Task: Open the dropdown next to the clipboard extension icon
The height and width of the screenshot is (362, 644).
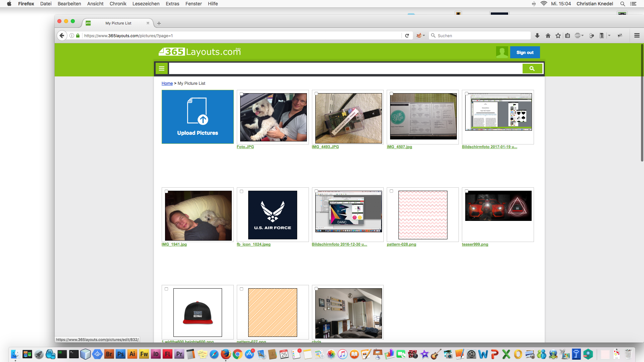Action: 609,36
